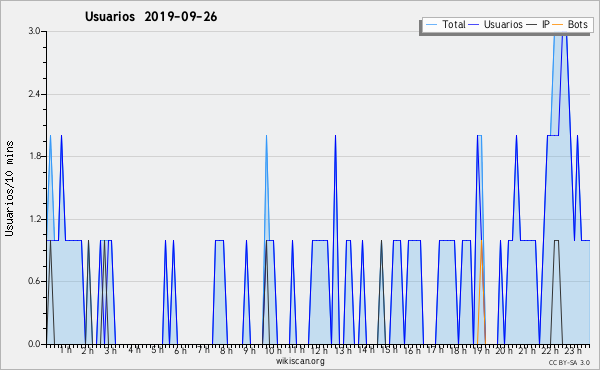This screenshot has width=600, height=370.
Task: Click the light blue Total legend line
Action: pos(431,25)
